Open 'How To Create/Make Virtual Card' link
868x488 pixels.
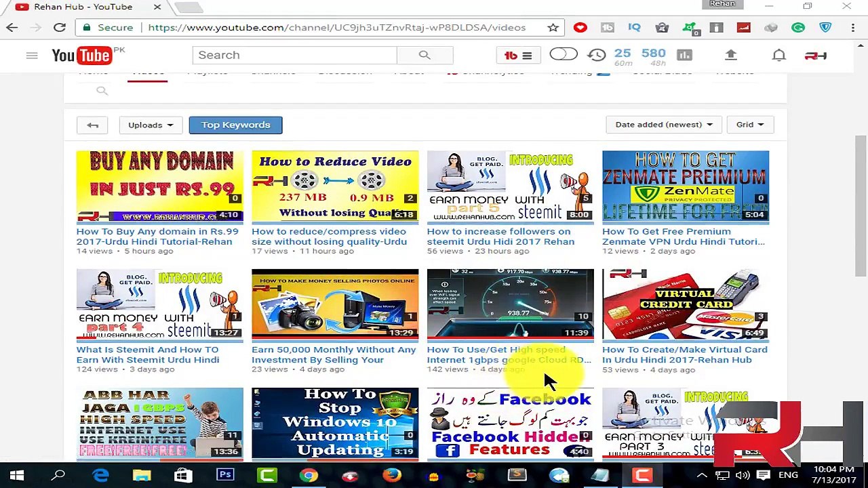click(685, 354)
